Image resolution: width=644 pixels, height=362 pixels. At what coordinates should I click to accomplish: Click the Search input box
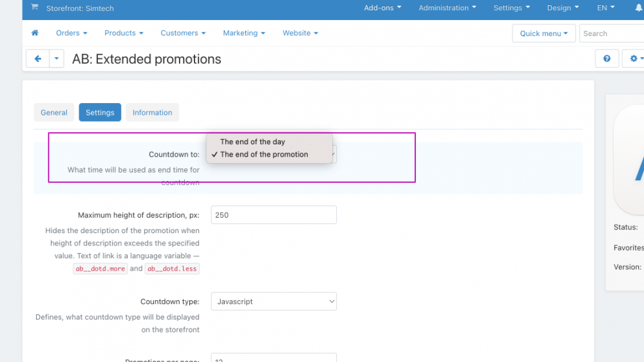click(x=612, y=33)
